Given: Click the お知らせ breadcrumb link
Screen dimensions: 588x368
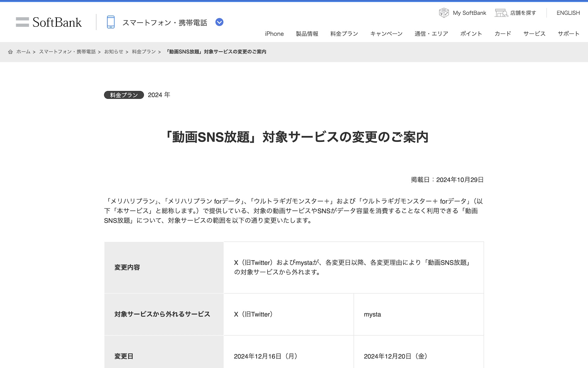Looking at the screenshot, I should point(114,52).
